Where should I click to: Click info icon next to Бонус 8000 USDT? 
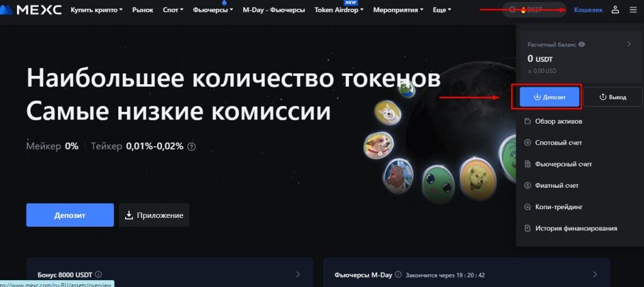(x=98, y=274)
